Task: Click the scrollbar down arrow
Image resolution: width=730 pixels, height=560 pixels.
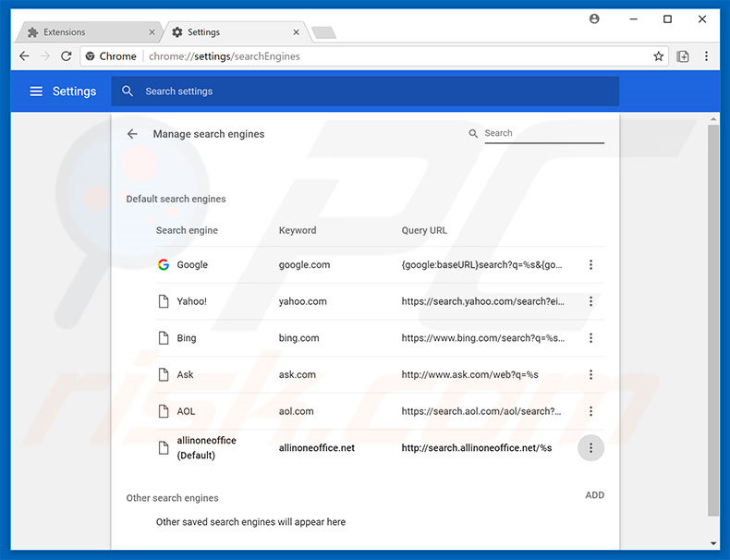Action: pos(713,543)
